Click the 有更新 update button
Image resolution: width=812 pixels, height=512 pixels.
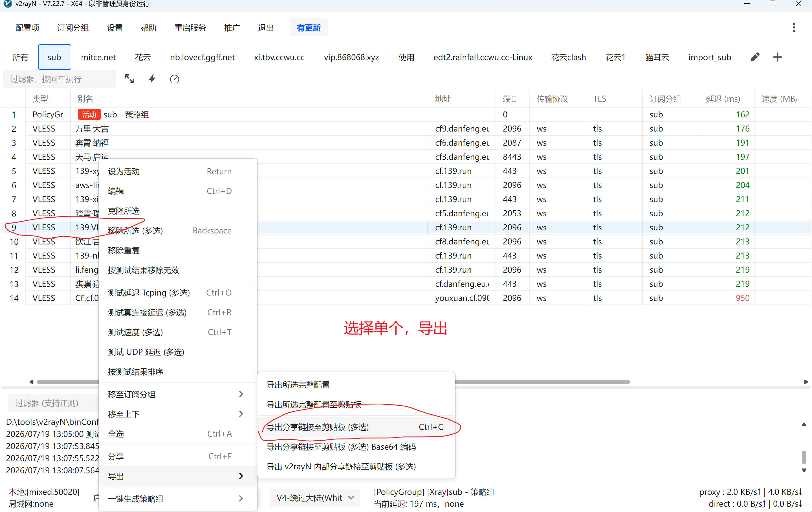point(309,28)
